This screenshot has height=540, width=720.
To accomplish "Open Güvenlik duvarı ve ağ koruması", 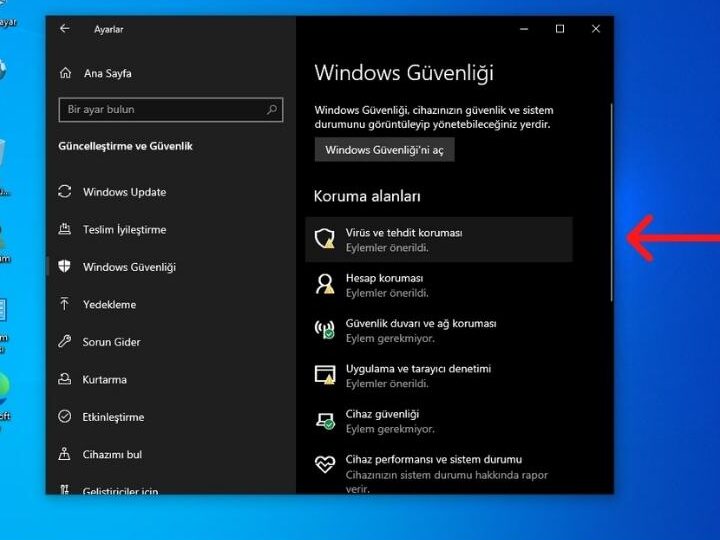I will click(439, 330).
